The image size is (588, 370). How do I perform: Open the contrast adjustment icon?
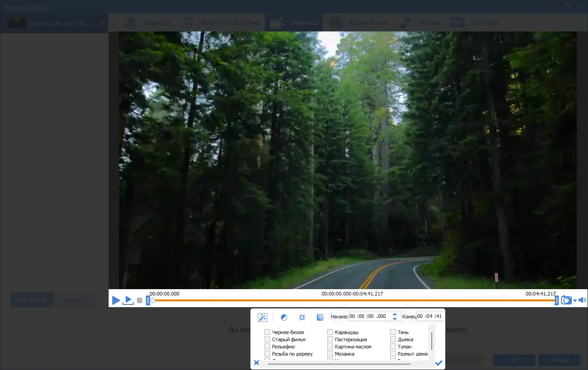tap(284, 317)
